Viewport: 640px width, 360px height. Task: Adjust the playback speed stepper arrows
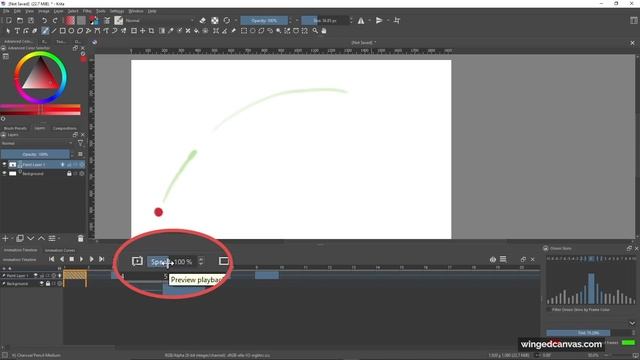pos(201,261)
